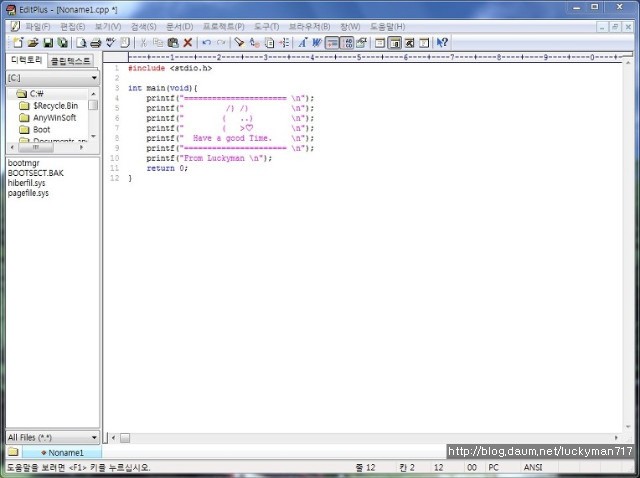640x478 pixels.
Task: Select hiberfil.sys in the file list
Action: [27, 183]
